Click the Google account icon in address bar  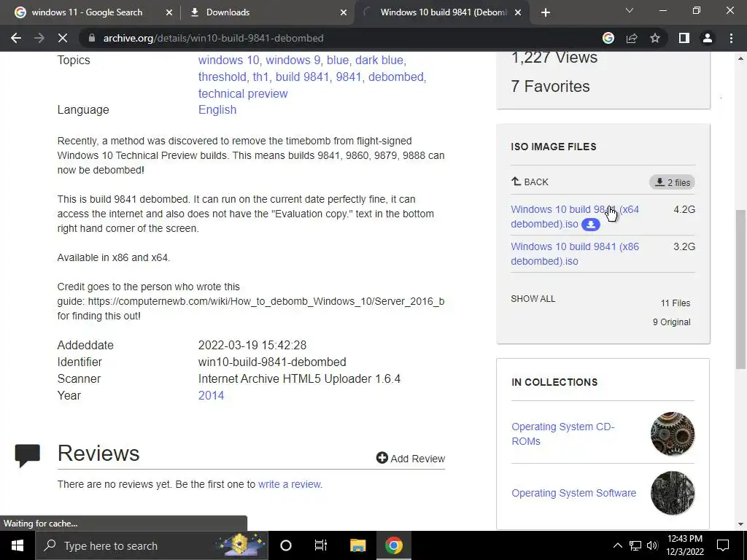click(608, 38)
